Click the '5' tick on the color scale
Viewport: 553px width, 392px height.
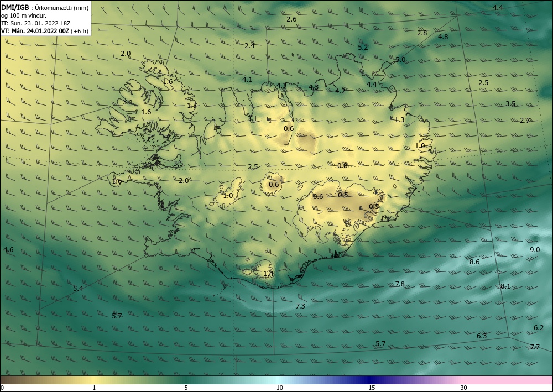(186, 388)
